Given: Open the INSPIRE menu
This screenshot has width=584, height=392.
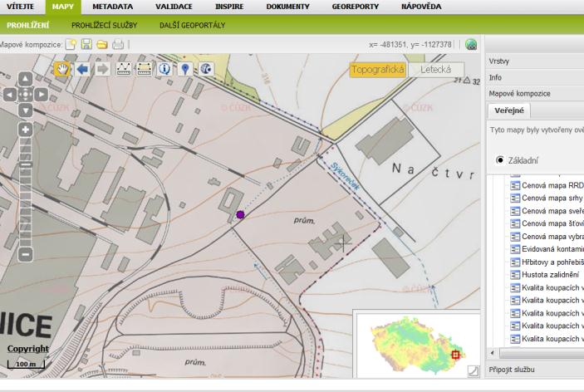Looking at the screenshot, I should [229, 7].
